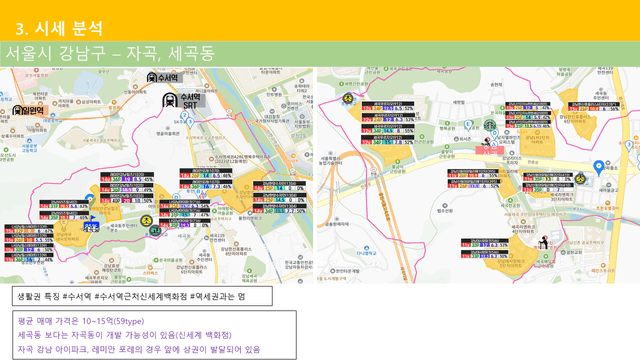Click the numbered pin 2 below 수서역 SRT
This screenshot has width=640, height=360.
tap(184, 116)
